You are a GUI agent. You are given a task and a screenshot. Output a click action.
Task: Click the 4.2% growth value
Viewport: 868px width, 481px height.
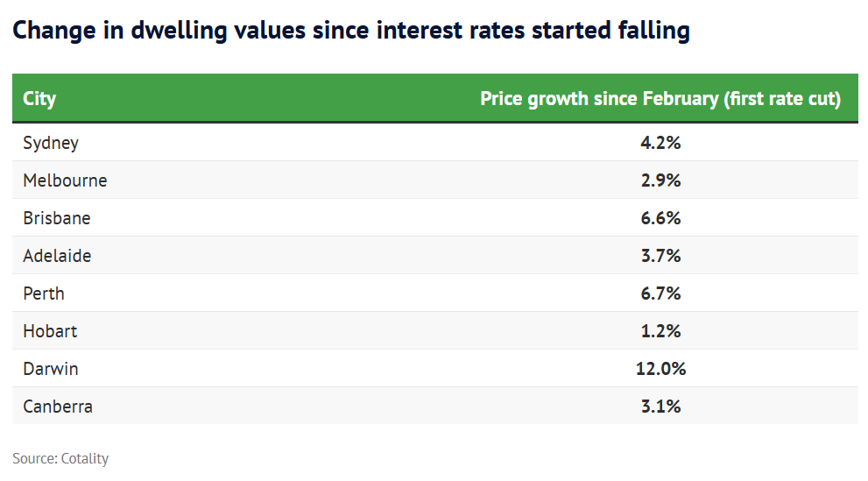pos(660,143)
